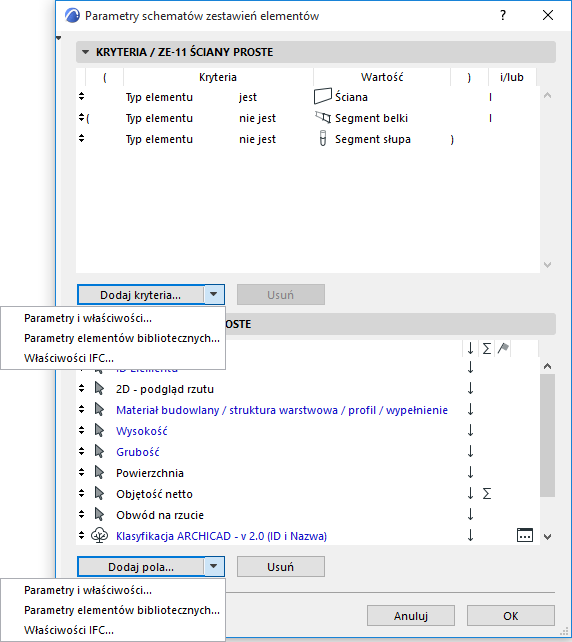Collapse the KRYTERIA / ZE-11 ŚCIANY PROSTE panel

85,52
